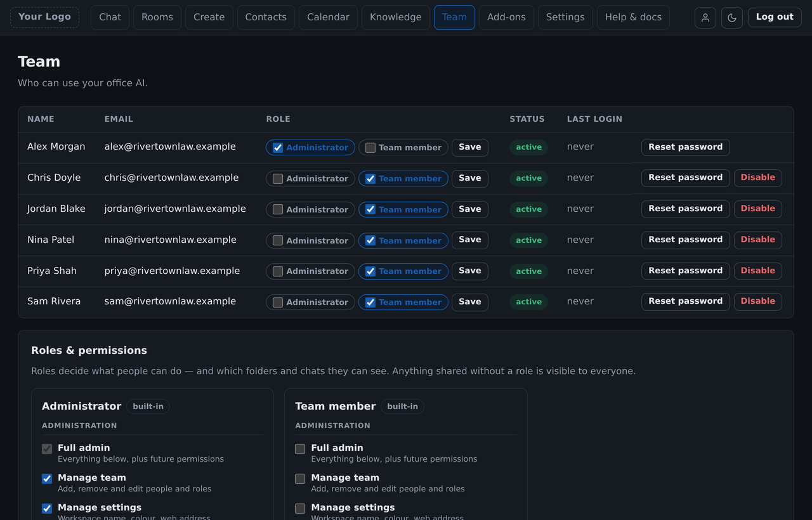Click email nina@rivertownlaw.example
The height and width of the screenshot is (520, 812).
(x=171, y=240)
